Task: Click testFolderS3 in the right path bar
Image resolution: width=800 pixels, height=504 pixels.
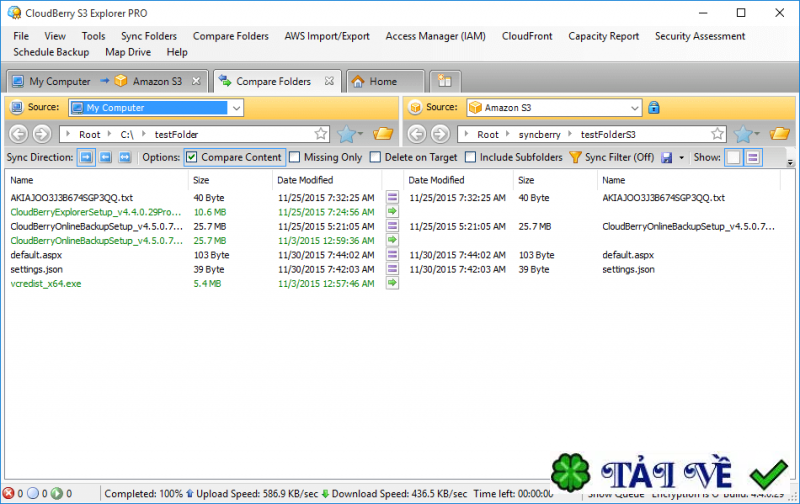Action: coord(607,134)
